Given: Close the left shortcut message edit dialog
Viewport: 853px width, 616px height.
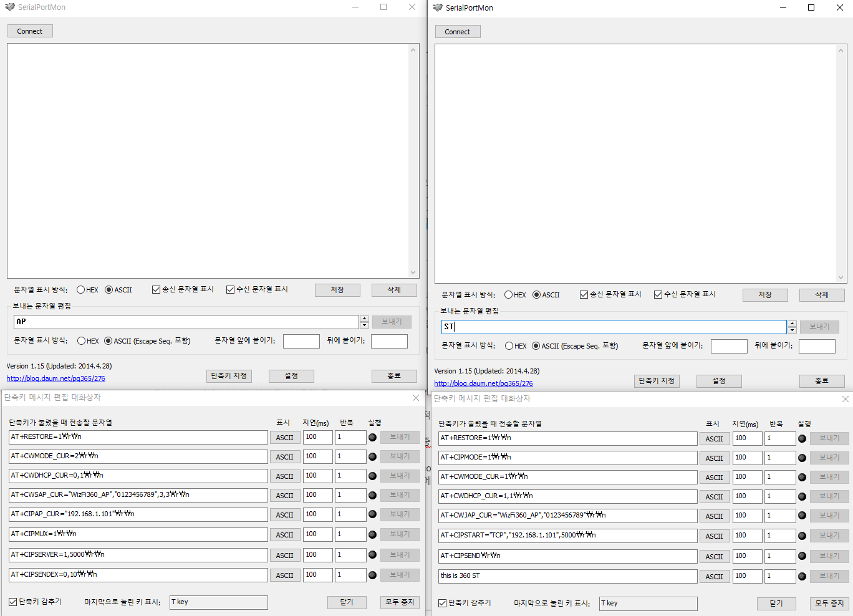Looking at the screenshot, I should coord(416,398).
